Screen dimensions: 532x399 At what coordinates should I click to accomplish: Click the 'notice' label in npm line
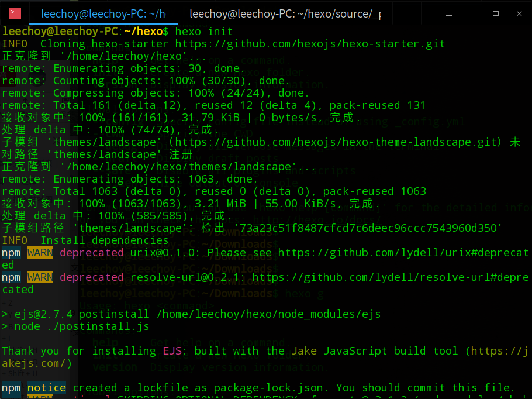click(x=47, y=388)
